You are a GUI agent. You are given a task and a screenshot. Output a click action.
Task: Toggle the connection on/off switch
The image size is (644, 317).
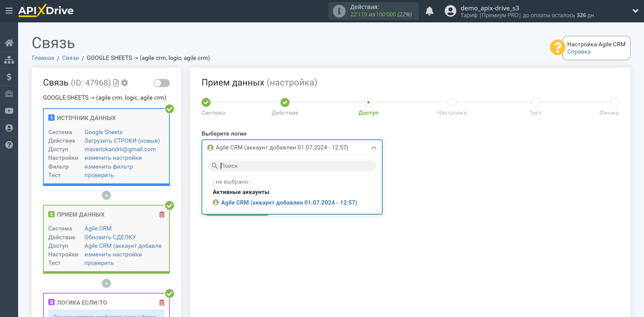click(162, 83)
